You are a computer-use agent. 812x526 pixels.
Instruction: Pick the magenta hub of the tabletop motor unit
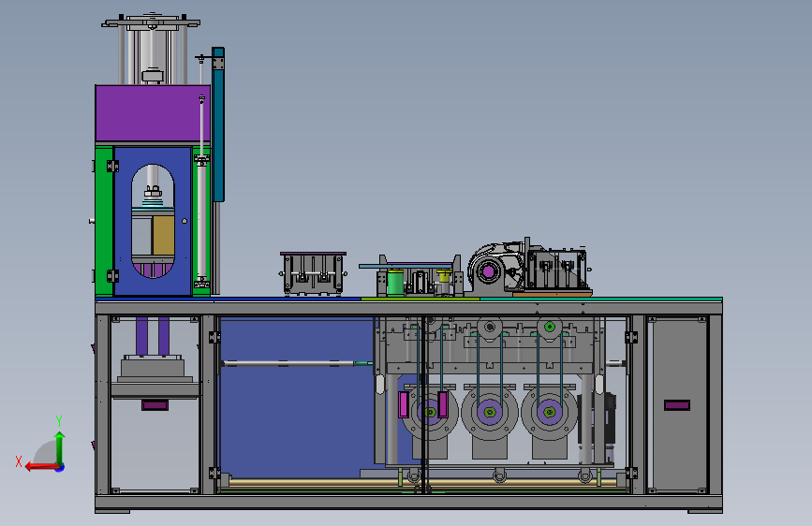[488, 271]
